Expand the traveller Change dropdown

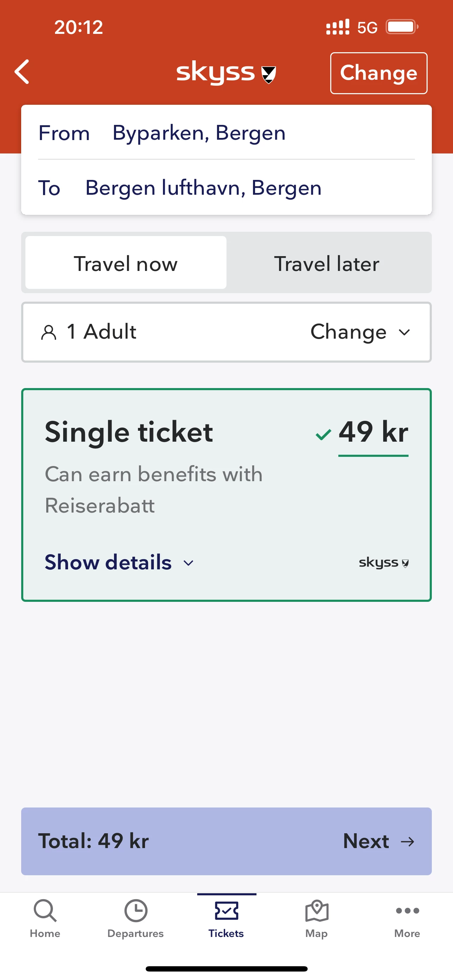(360, 332)
